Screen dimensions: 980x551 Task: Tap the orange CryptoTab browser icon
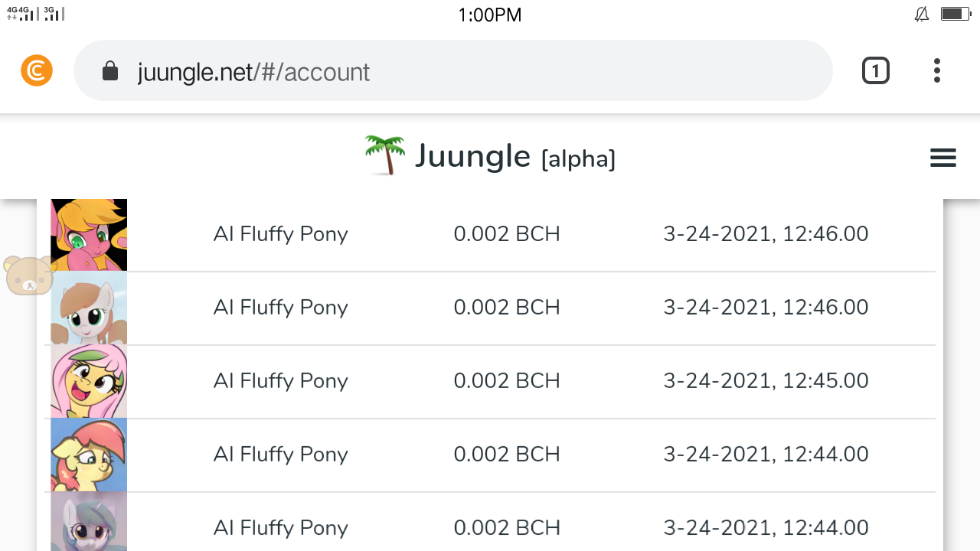[x=37, y=71]
